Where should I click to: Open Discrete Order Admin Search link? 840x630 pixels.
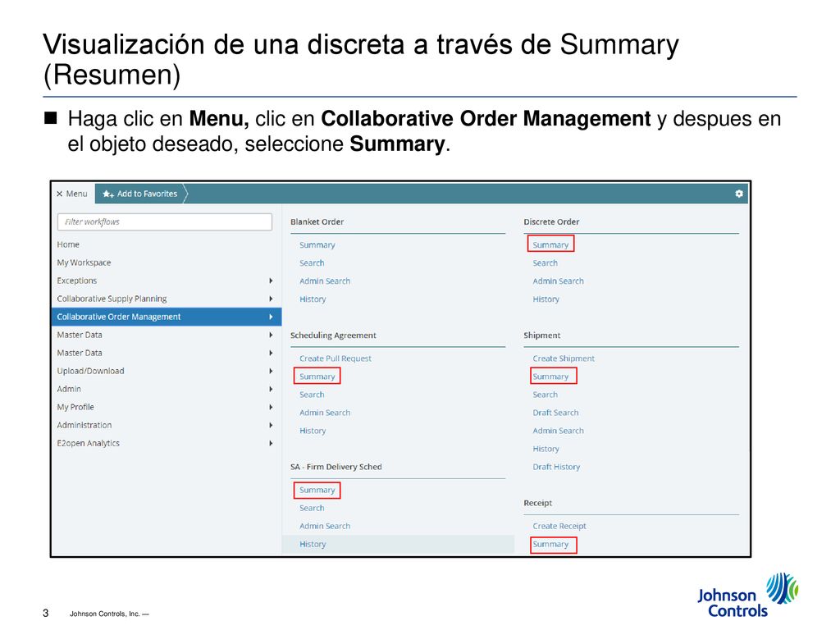coord(558,281)
